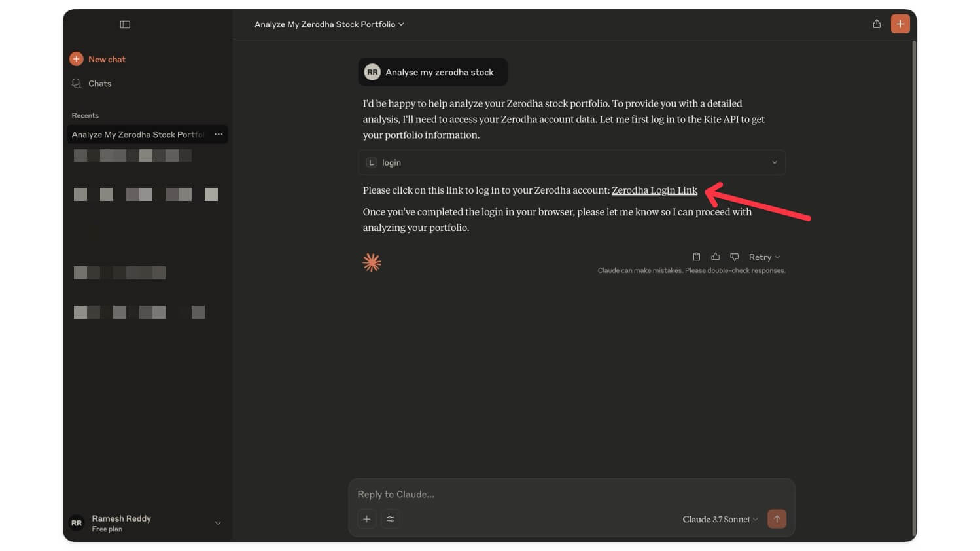This screenshot has width=980, height=551.
Task: Click the RR profile avatar in the sidebar
Action: (77, 523)
